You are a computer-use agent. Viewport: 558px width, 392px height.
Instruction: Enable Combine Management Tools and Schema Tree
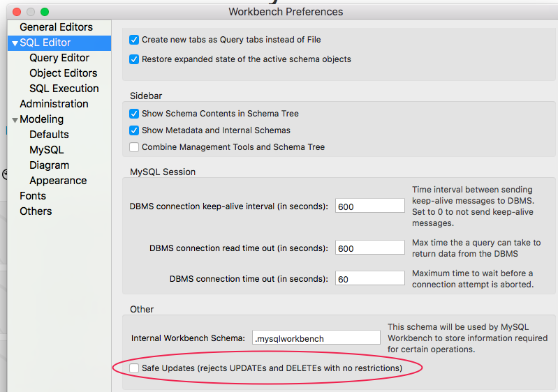click(x=134, y=147)
